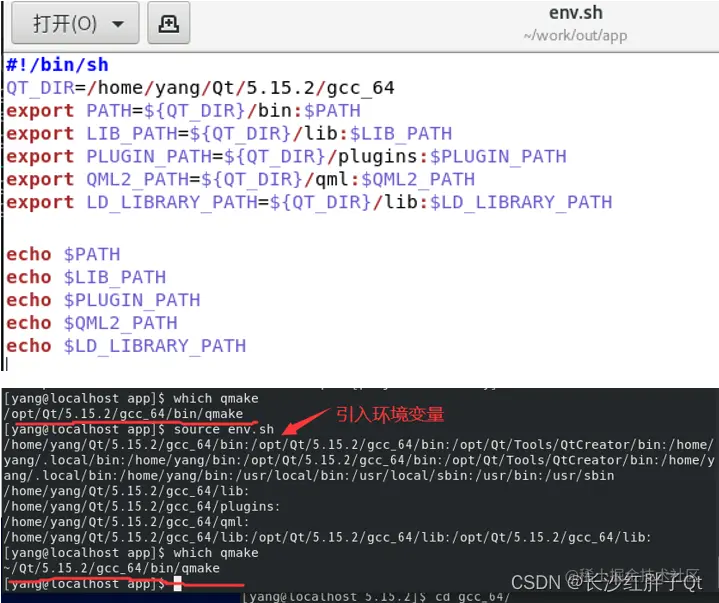Click the QT_DIR=/home/yang/Qt/5.15.2/gcc_64 line
Screen dimensions: 719x603
tap(200, 88)
